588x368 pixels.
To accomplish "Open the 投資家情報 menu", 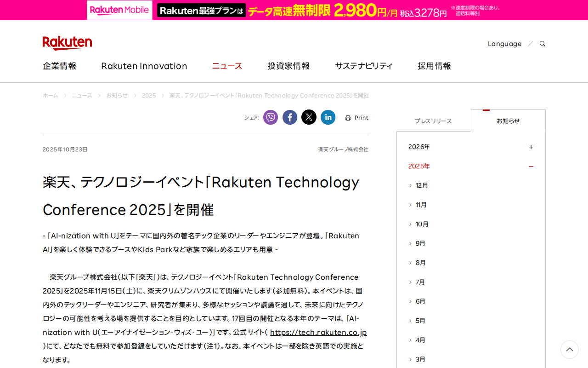I will (x=288, y=66).
